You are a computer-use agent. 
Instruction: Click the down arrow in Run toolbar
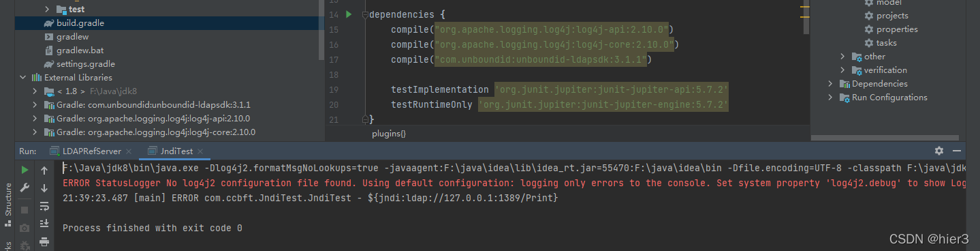(x=44, y=188)
